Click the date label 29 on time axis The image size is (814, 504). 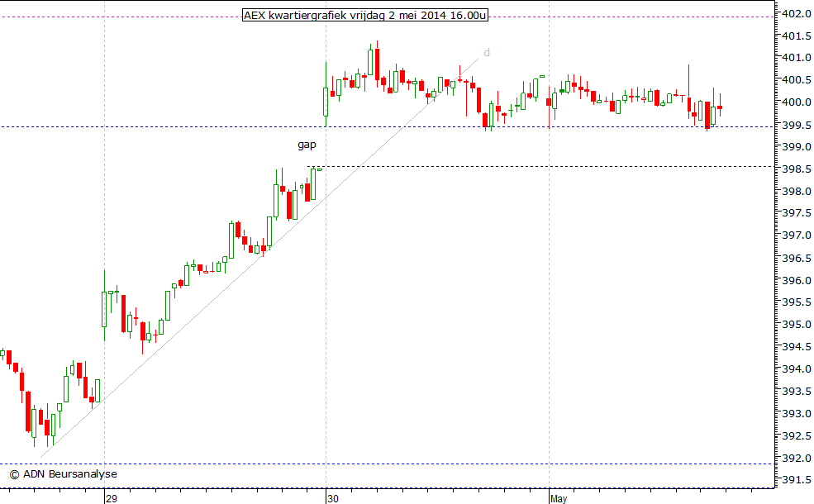click(x=112, y=499)
